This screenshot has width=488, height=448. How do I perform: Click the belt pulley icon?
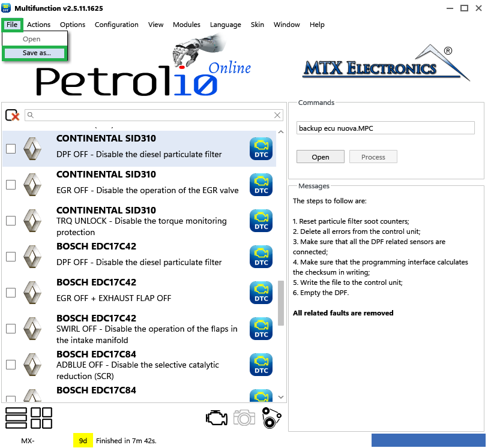[271, 418]
